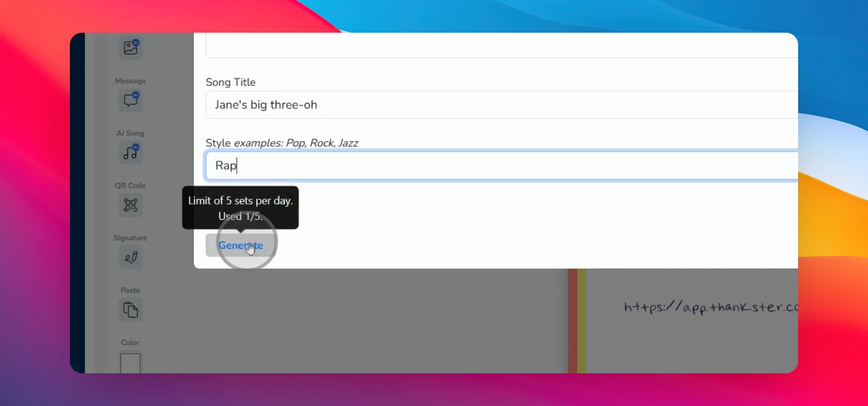Click the Generate button
The height and width of the screenshot is (406, 868).
click(x=241, y=245)
